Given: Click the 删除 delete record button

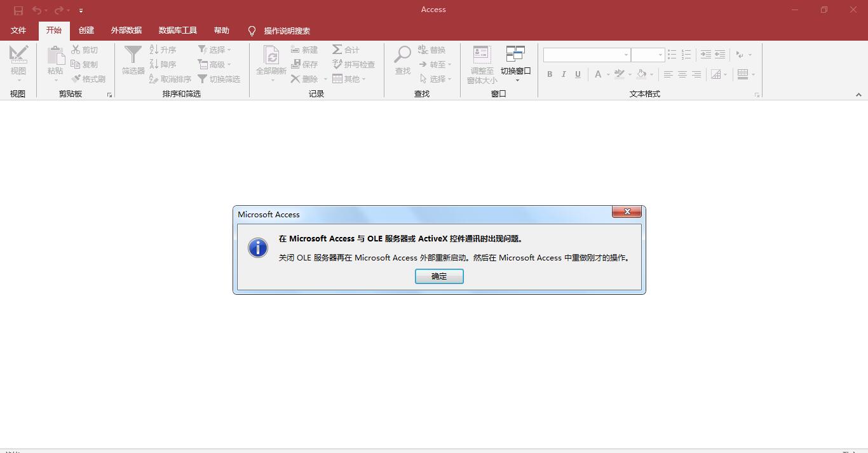Looking at the screenshot, I should tap(304, 79).
